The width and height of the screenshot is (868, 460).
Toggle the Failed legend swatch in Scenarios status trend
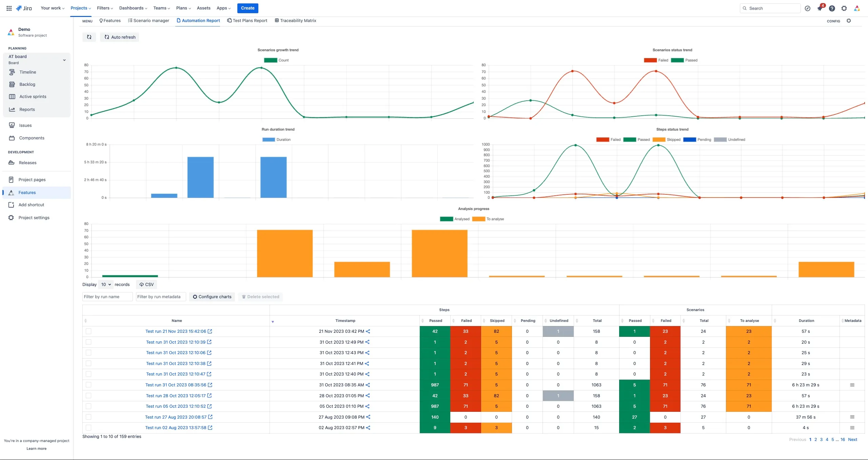[650, 60]
